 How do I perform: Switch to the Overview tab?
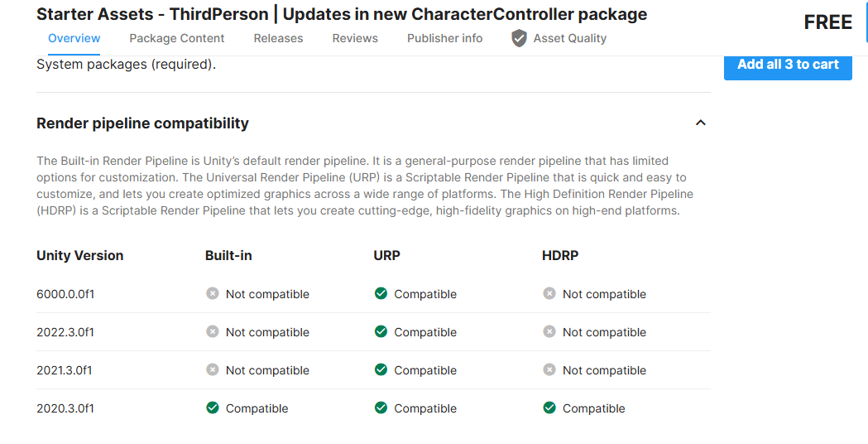pyautogui.click(x=74, y=38)
